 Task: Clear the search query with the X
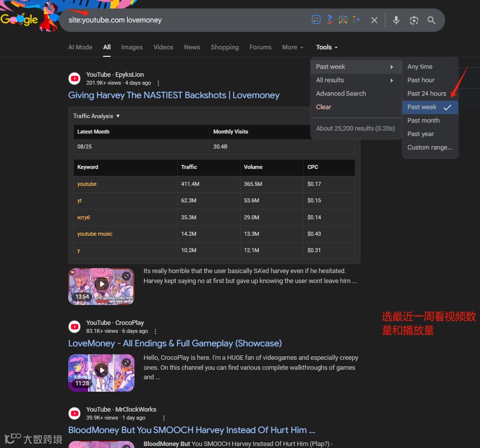point(374,20)
